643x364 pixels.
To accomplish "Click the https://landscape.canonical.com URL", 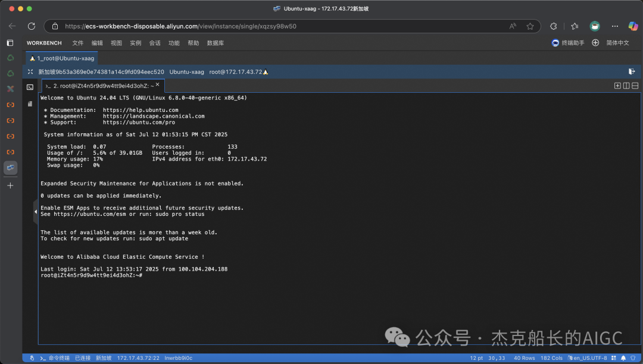I will [154, 117].
